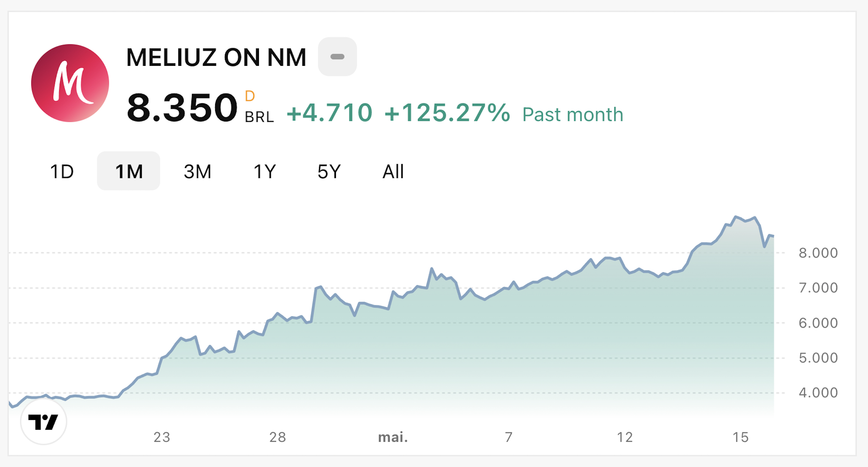Click the MELIUZ ON NM ticker title
The width and height of the screenshot is (868, 467).
[216, 56]
